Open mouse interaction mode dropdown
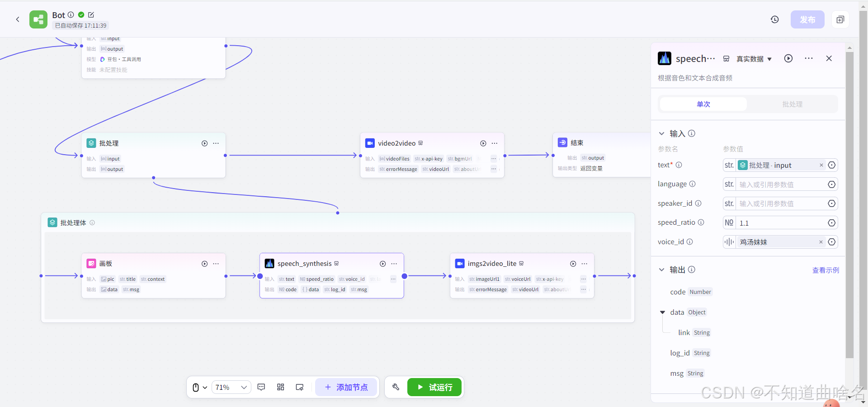The image size is (868, 407). point(199,388)
